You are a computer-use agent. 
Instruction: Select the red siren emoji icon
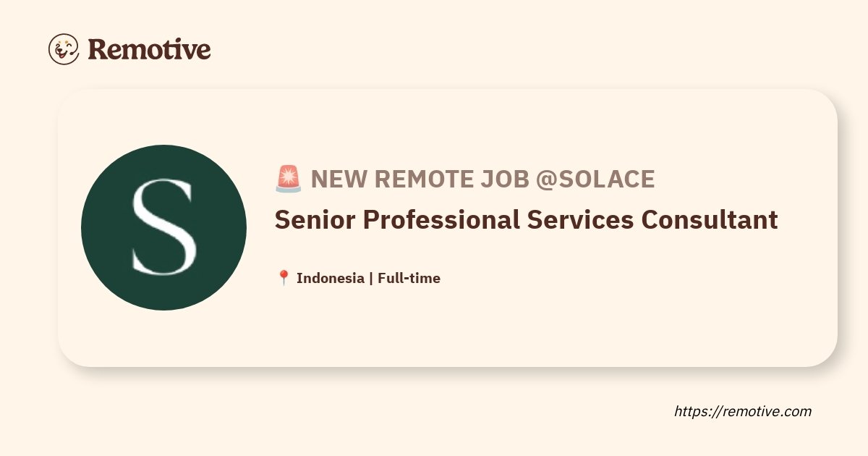tap(289, 179)
